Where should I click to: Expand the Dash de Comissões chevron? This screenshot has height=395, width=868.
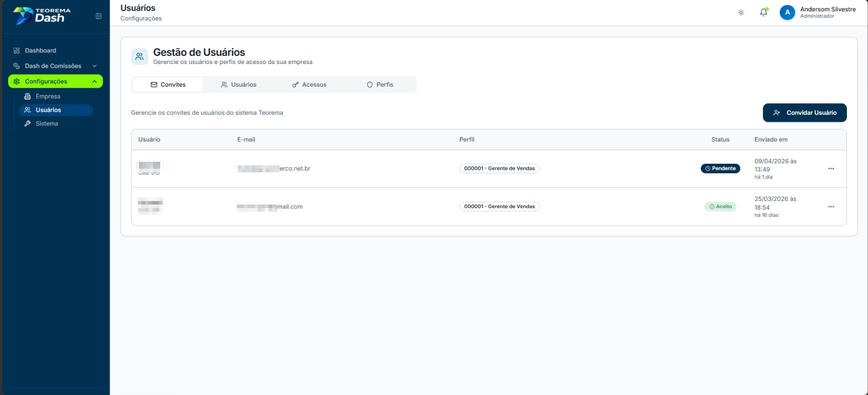click(x=94, y=66)
